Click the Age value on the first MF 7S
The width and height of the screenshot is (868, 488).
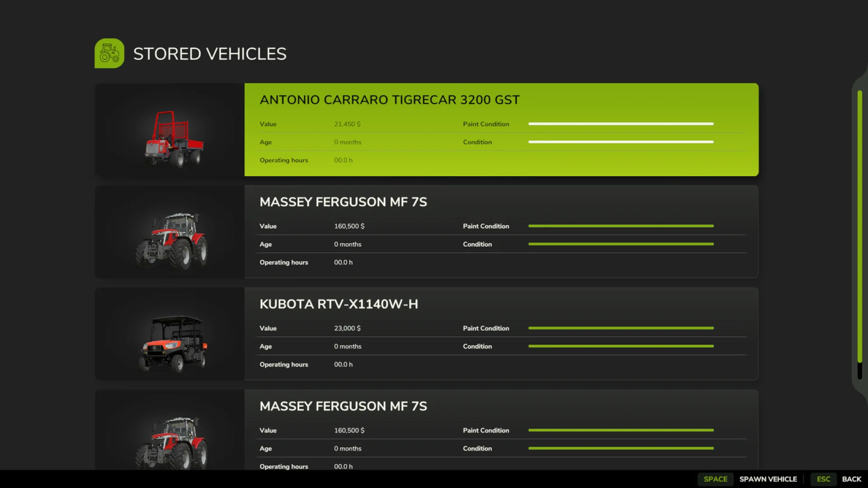[x=348, y=244]
